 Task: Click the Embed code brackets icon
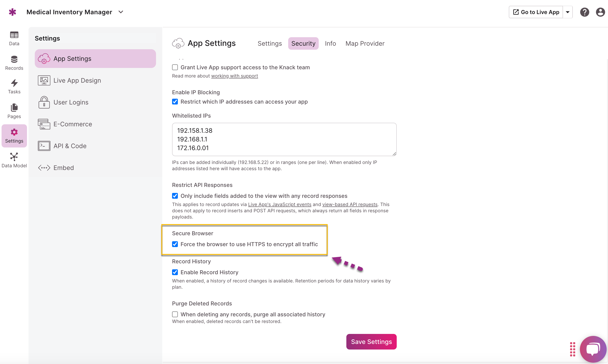[x=44, y=168]
